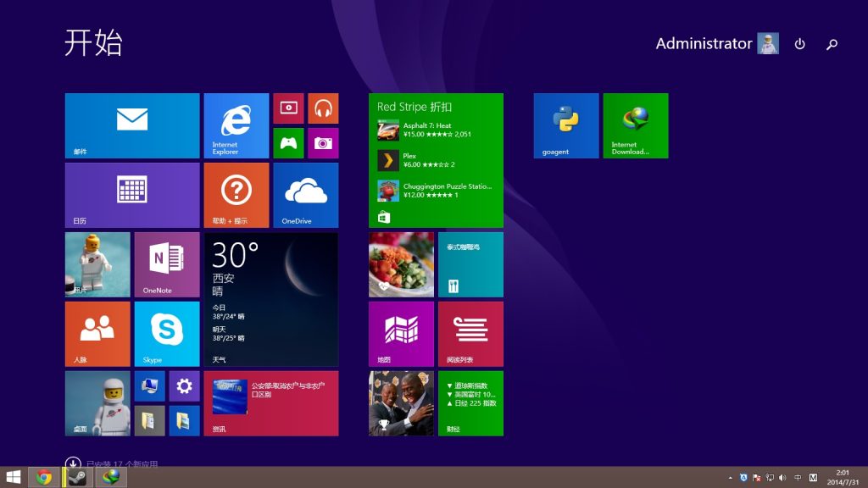Open the Store tile showing Red Stripe deals

click(x=437, y=160)
